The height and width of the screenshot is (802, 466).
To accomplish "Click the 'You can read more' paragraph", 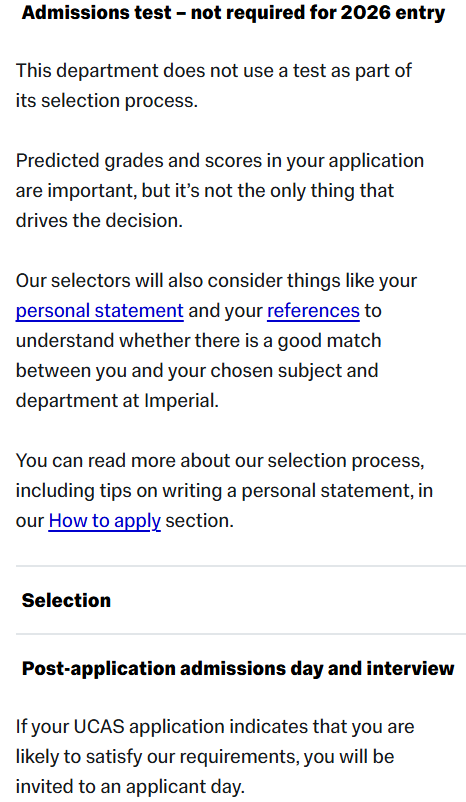I will tap(225, 491).
